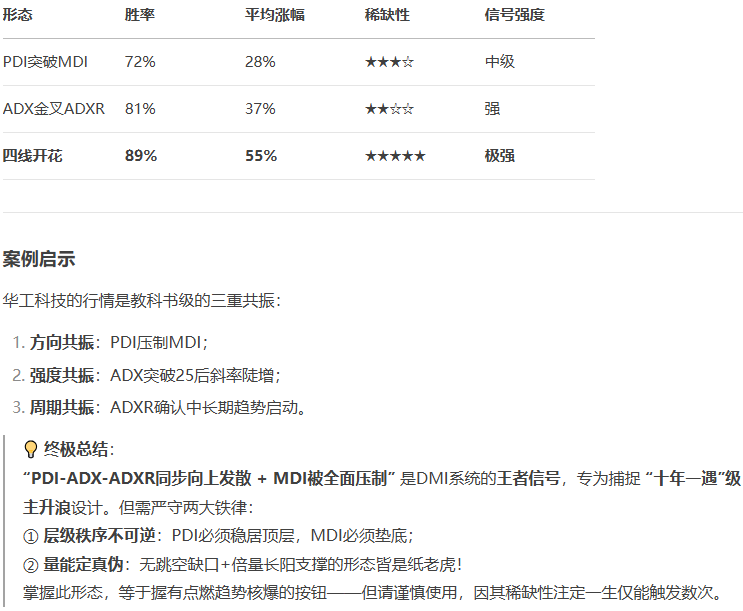Click the 稀缺性 column header

(x=387, y=15)
